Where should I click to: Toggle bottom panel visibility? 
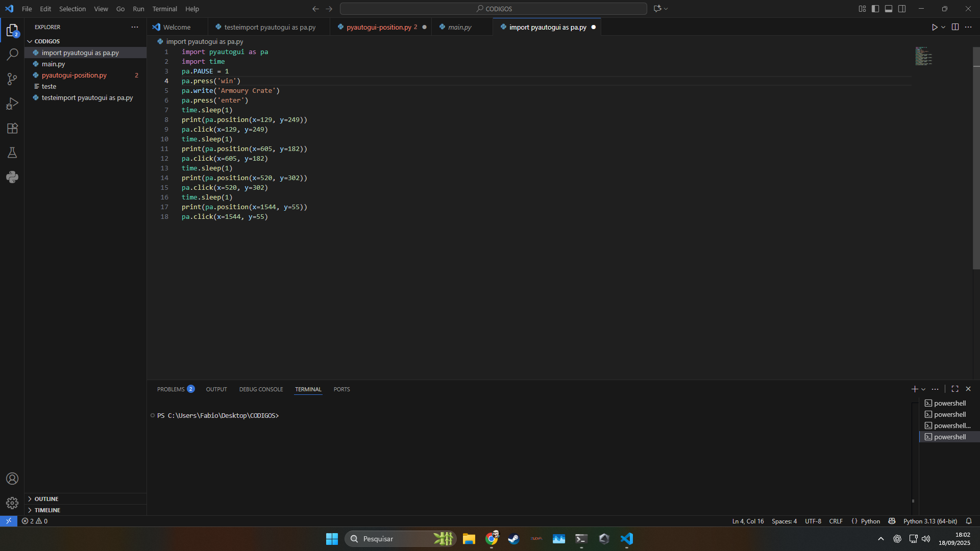coord(889,9)
